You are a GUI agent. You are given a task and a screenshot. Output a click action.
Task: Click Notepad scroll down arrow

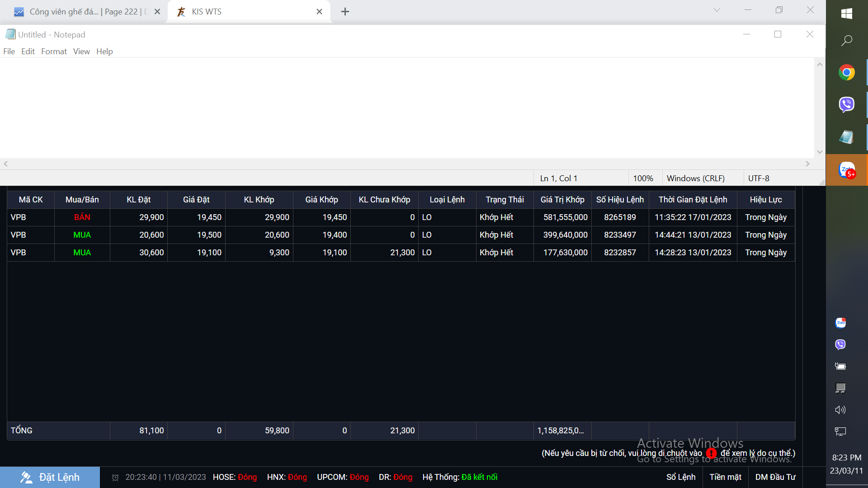click(x=820, y=152)
